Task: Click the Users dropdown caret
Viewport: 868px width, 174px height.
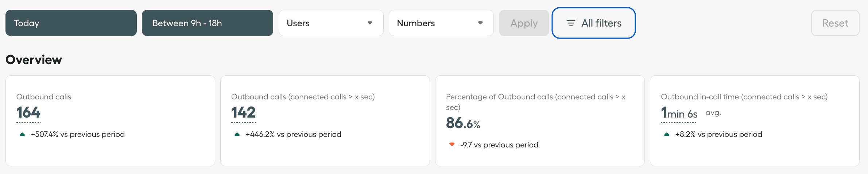Action: pyautogui.click(x=370, y=23)
